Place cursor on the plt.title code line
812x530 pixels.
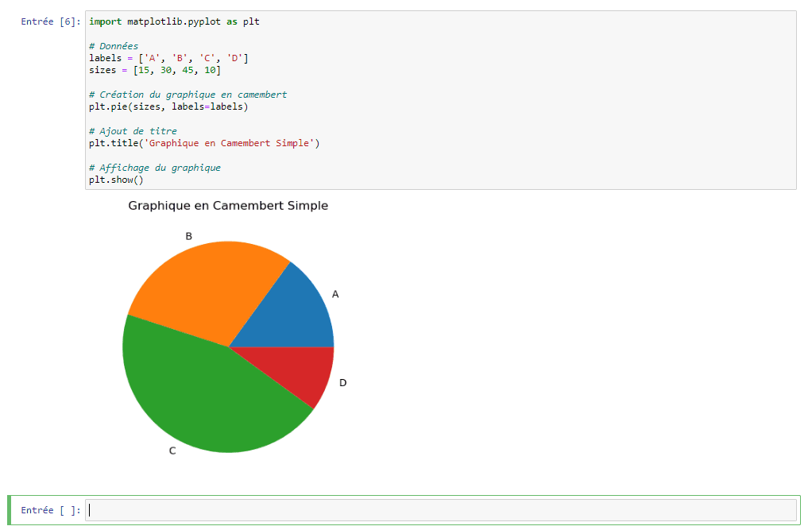[204, 144]
